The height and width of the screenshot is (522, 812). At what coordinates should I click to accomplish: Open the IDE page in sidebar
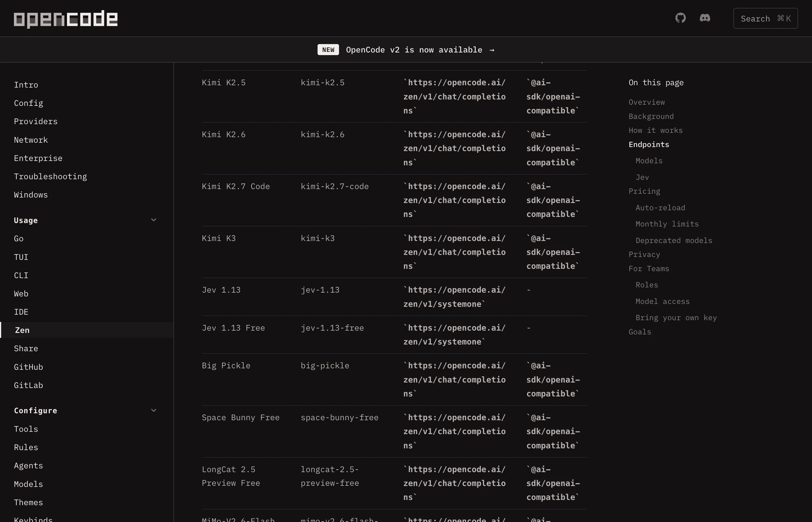(x=21, y=312)
